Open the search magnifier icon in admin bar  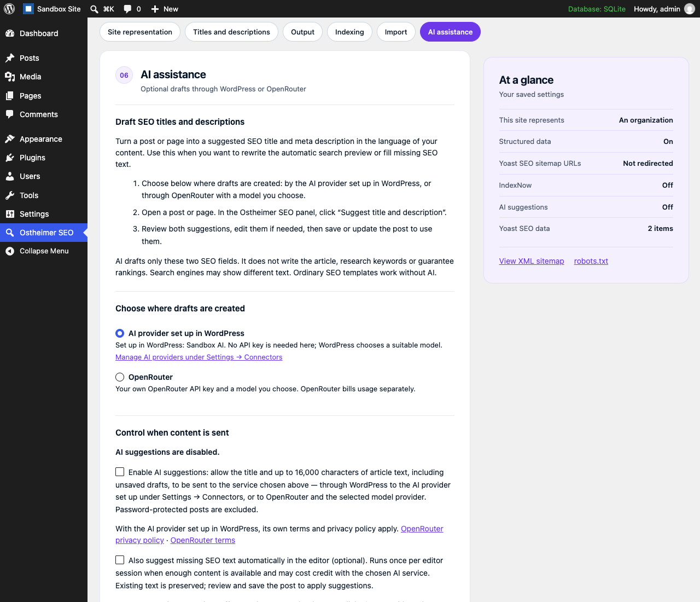click(94, 9)
